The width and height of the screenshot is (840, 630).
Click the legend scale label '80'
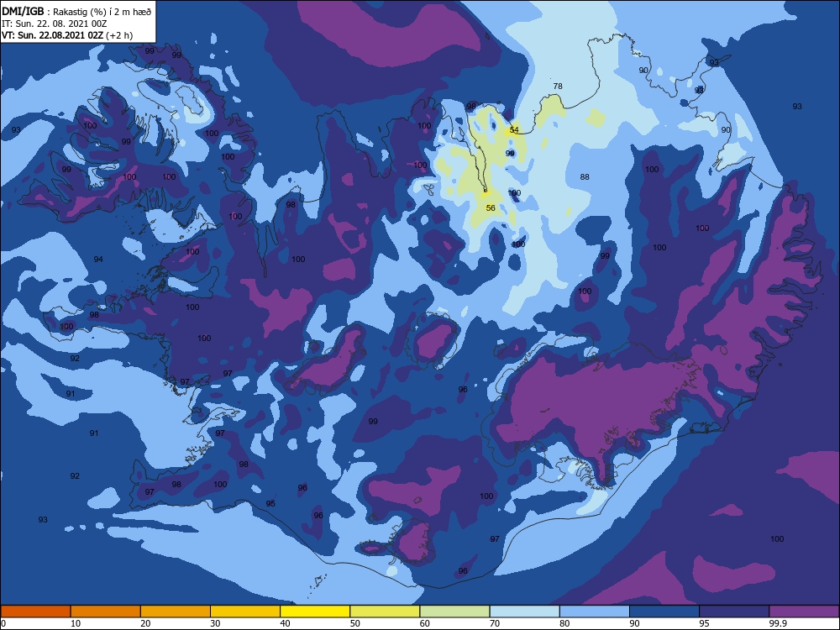click(564, 623)
